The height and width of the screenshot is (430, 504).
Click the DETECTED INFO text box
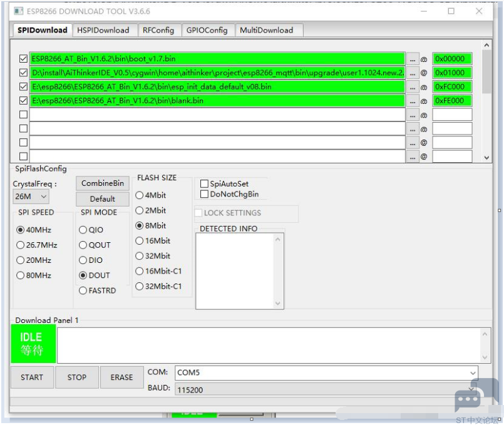239,271
